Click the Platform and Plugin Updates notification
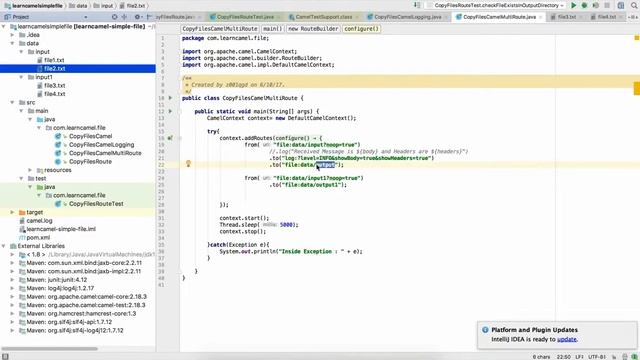The image size is (640, 360). [x=557, y=335]
